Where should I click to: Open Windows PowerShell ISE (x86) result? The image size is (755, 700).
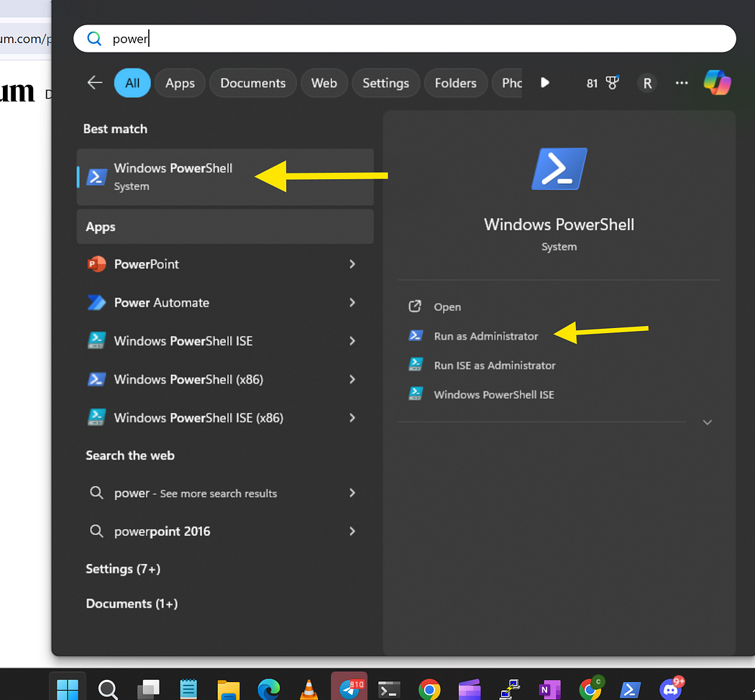225,418
